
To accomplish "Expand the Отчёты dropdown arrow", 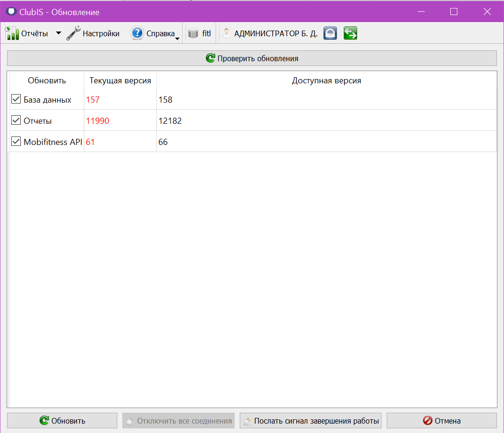I will [x=58, y=33].
